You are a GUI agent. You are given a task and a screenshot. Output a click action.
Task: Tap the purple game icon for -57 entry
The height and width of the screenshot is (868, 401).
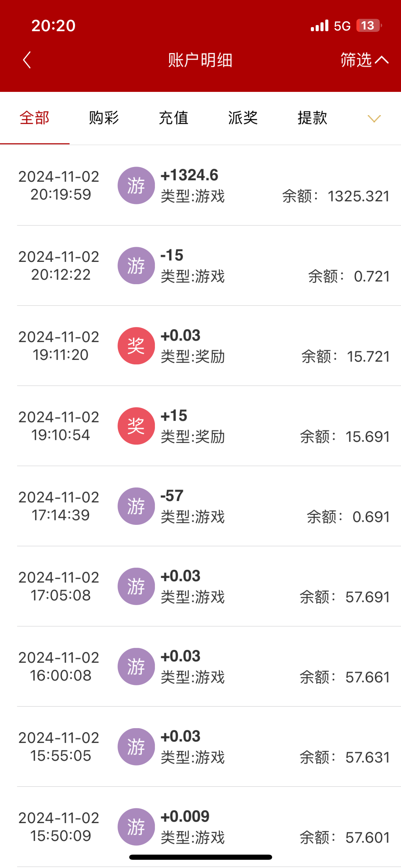tap(136, 506)
